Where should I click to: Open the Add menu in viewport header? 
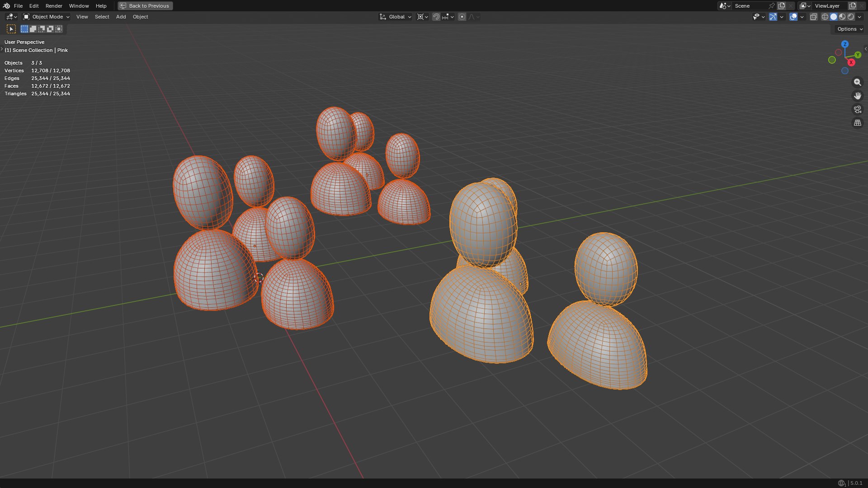coord(121,17)
